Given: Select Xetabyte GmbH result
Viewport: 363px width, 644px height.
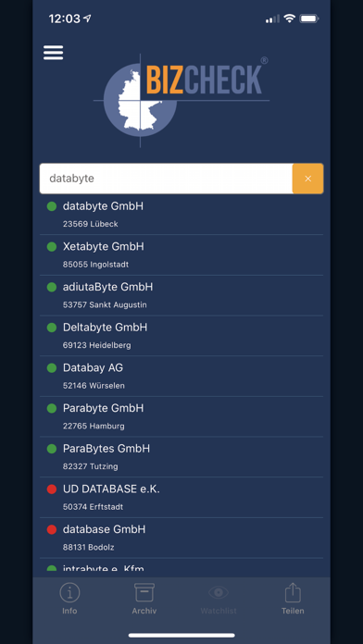Looking at the screenshot, I should click(x=181, y=255).
